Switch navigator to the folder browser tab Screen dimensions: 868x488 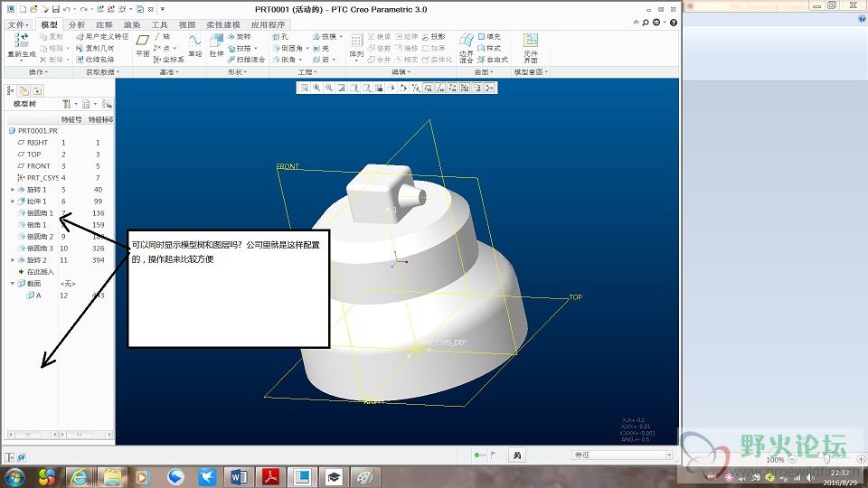click(x=24, y=90)
